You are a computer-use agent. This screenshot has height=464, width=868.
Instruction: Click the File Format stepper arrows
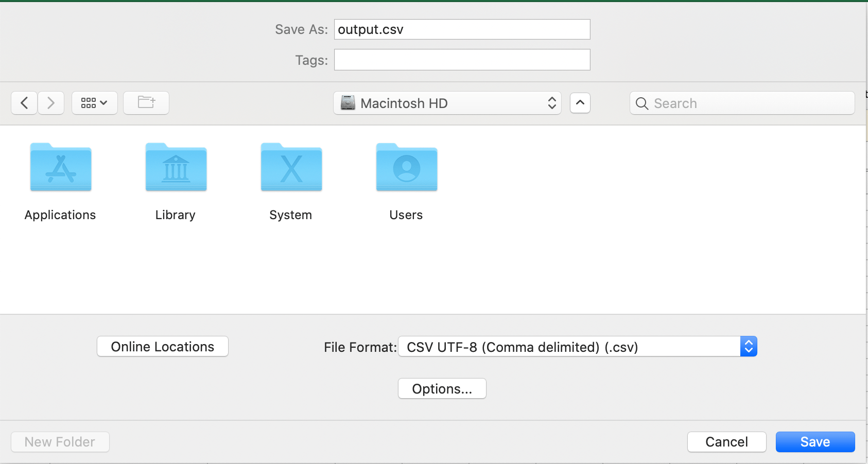click(748, 346)
